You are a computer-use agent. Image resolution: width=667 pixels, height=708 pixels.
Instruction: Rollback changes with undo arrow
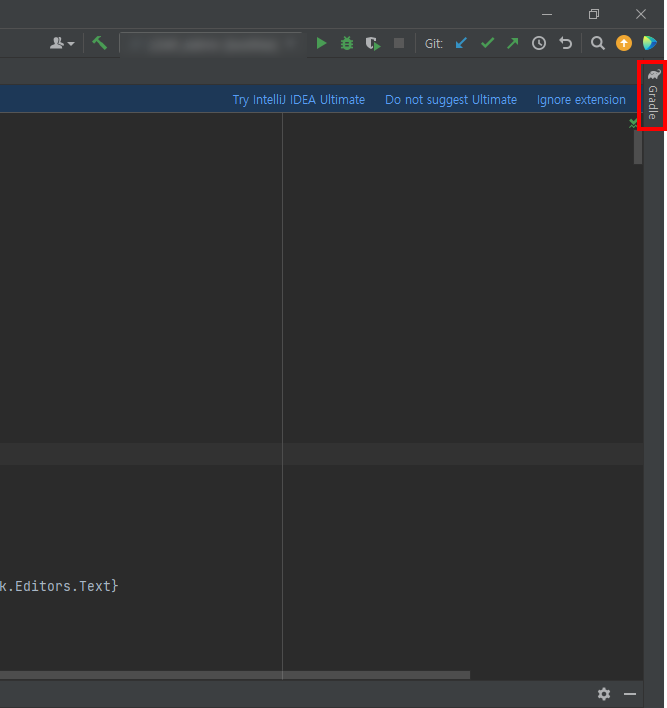[565, 43]
